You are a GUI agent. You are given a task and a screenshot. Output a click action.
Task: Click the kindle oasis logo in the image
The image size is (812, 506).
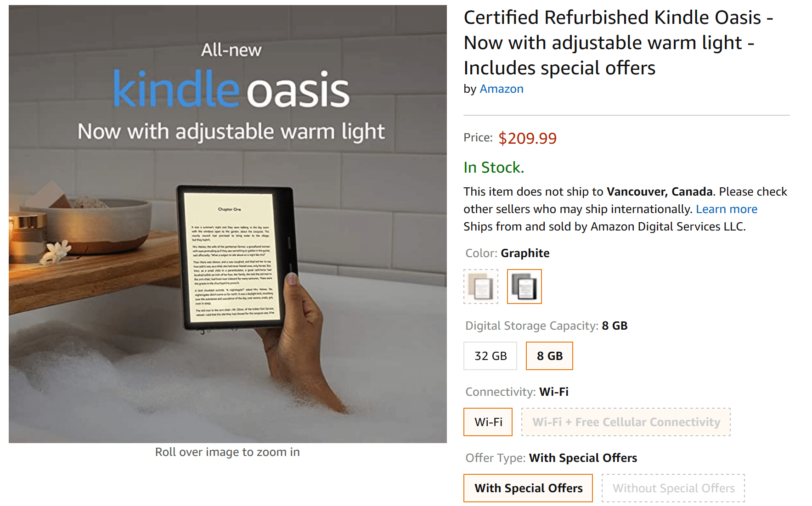231,89
